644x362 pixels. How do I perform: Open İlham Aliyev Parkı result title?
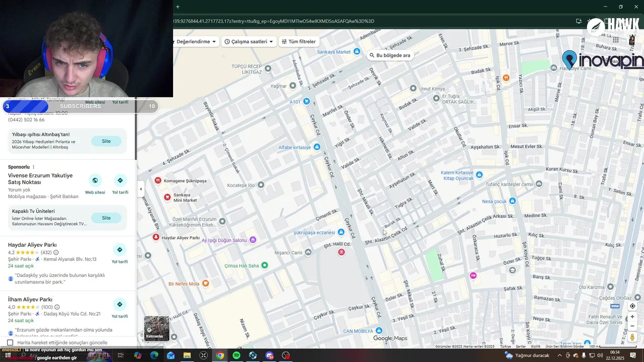30,300
